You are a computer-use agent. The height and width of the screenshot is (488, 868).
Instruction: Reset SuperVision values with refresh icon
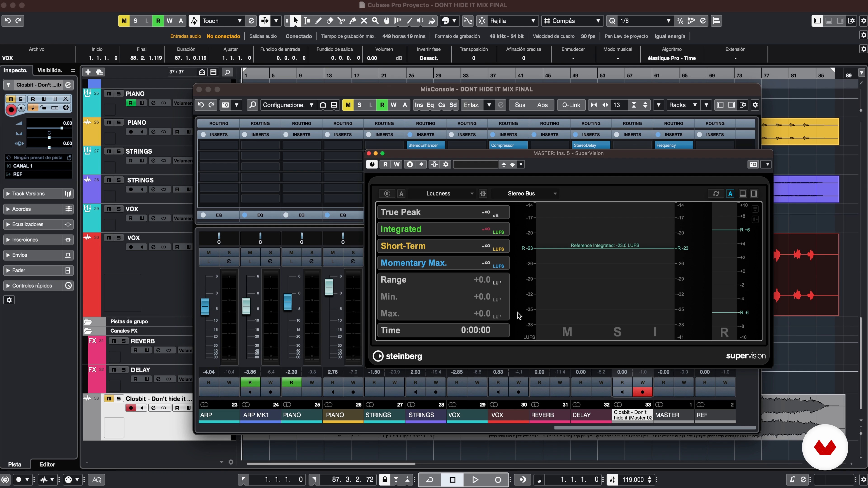[716, 194]
